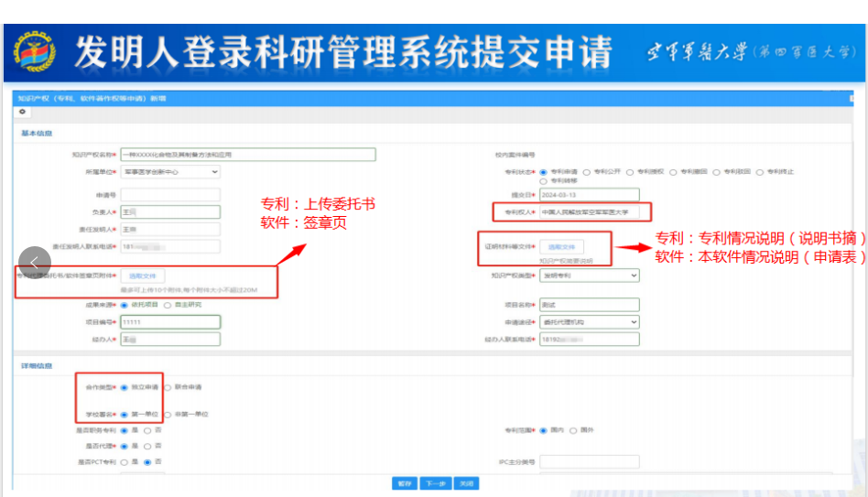Open the 申请途径 dropdown list
Viewport: 868px width, 497px height.
pos(589,322)
